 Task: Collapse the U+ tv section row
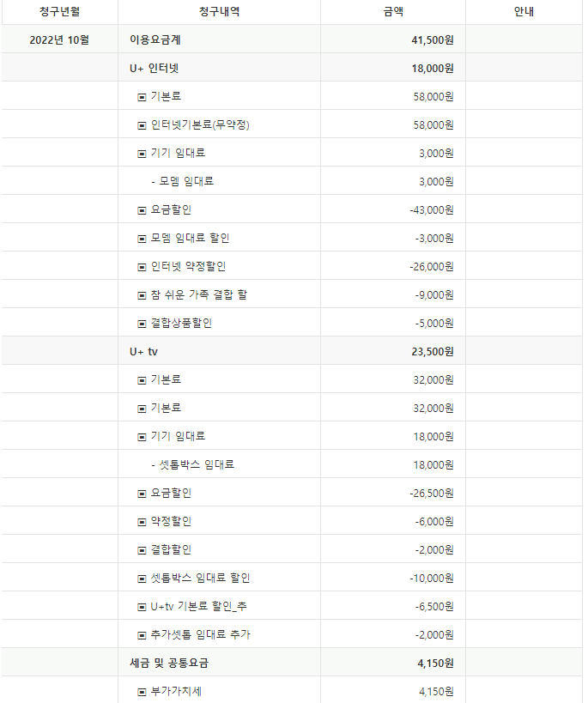point(143,351)
